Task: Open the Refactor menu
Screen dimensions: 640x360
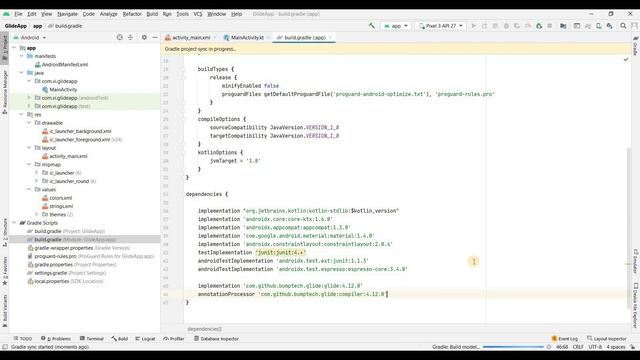Action: tap(132, 14)
